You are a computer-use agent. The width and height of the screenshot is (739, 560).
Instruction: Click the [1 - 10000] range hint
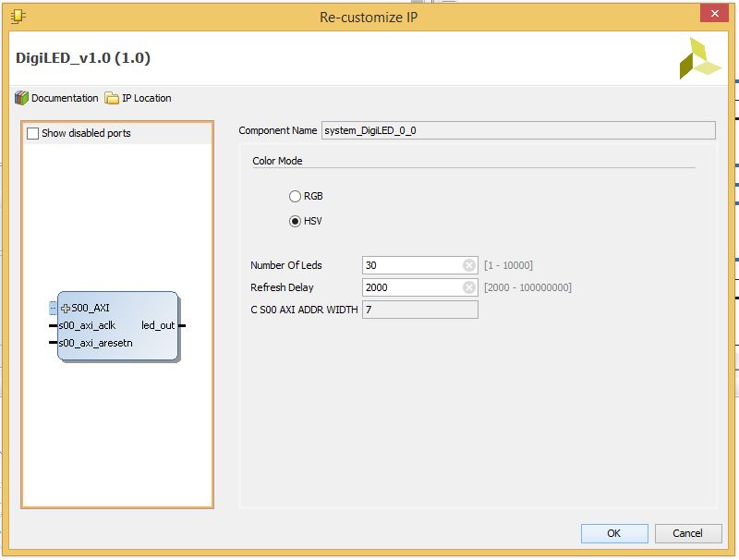509,265
